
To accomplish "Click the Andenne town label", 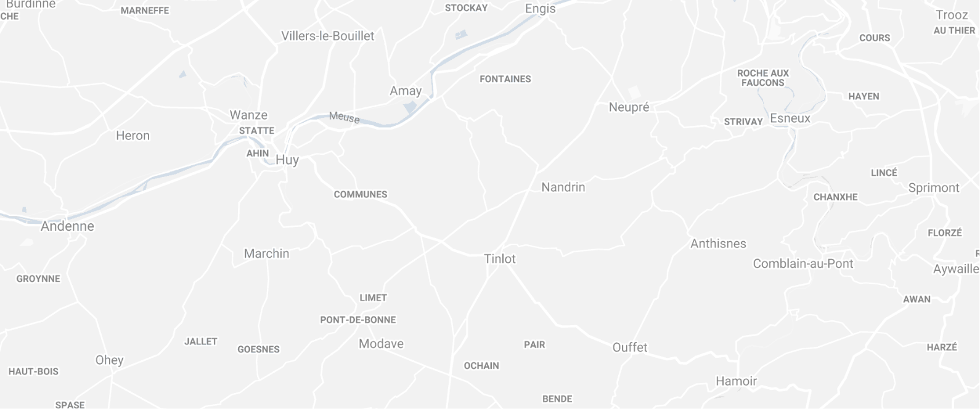I will [x=67, y=226].
